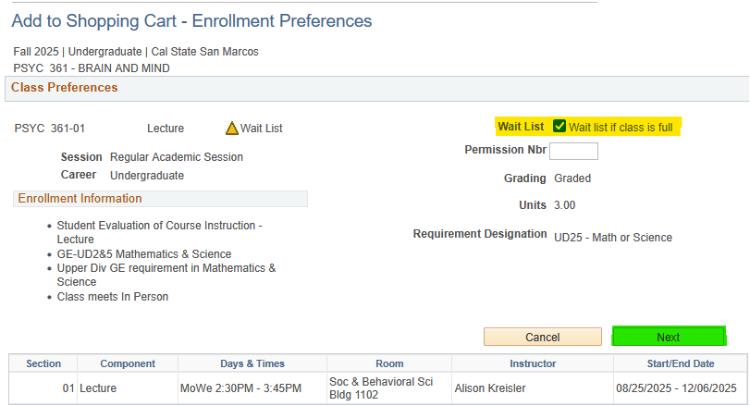The image size is (750, 406).
Task: Click the Section column header
Action: (x=44, y=363)
